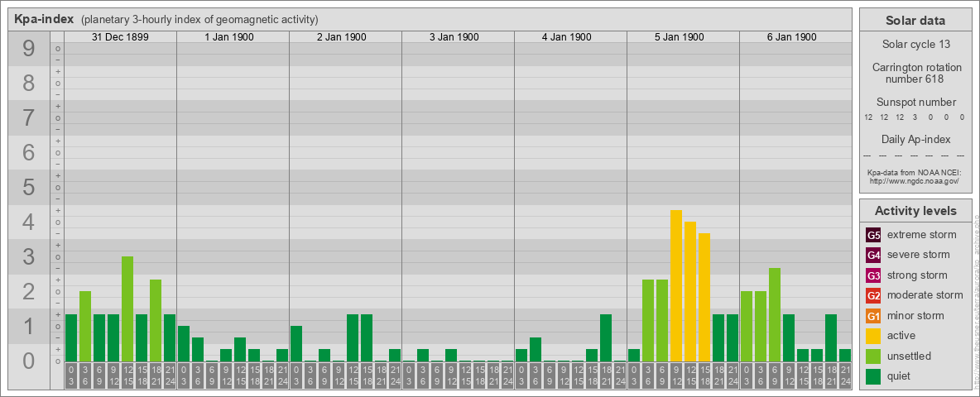This screenshot has height=397, width=980.
Task: Click the 'extreme storm' legend label
Action: 922,235
